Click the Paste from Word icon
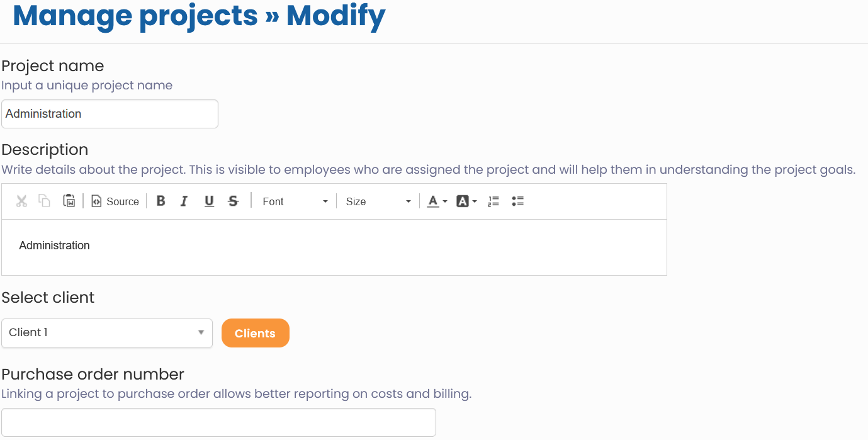The height and width of the screenshot is (440, 868). (x=69, y=201)
